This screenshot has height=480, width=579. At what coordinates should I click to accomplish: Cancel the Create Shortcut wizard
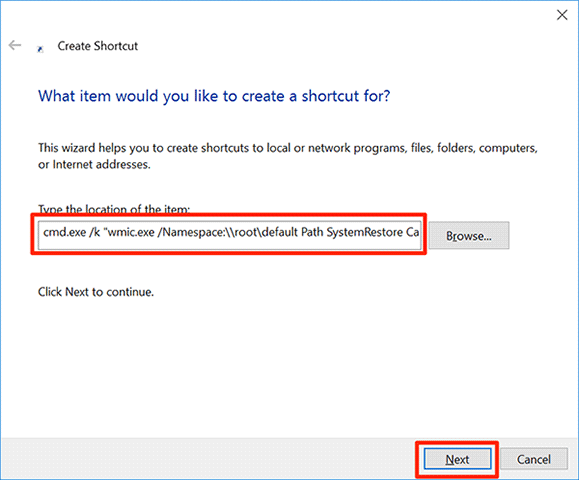pos(534,459)
